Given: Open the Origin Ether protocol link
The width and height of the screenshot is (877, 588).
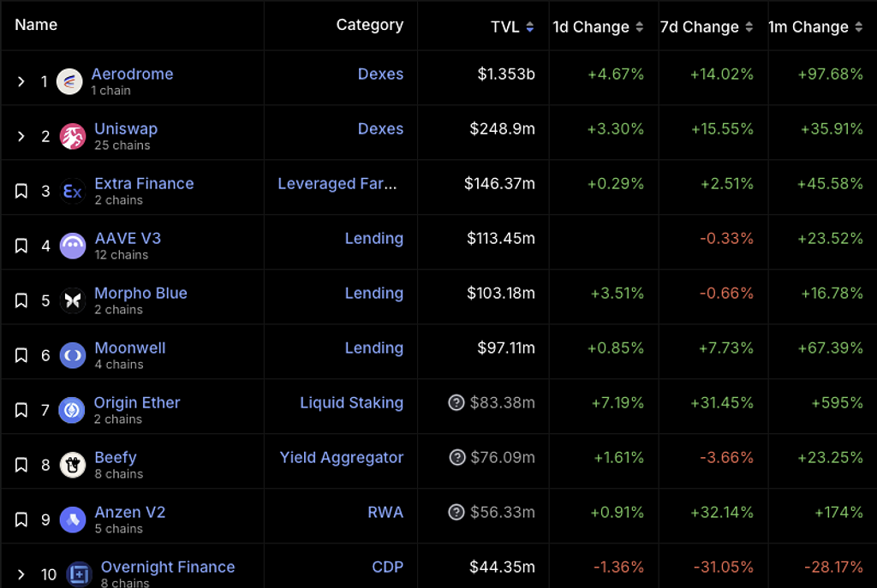Looking at the screenshot, I should click(x=137, y=402).
